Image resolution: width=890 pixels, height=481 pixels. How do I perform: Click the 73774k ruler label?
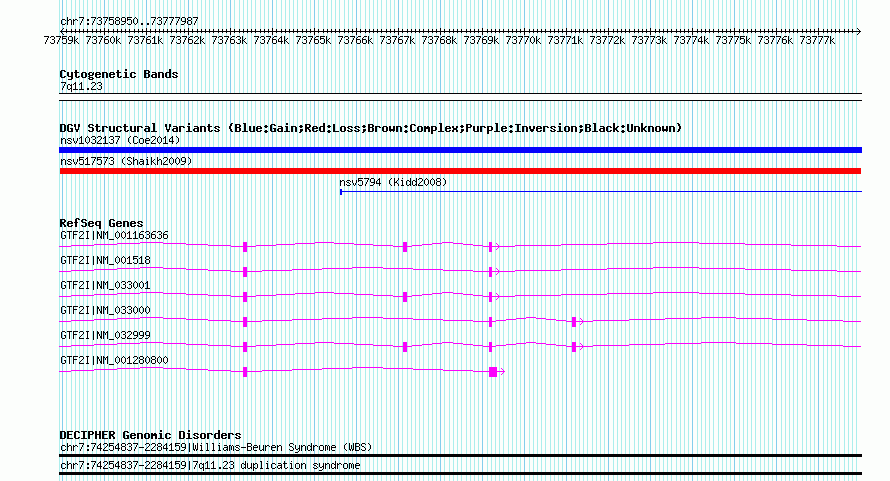[691, 40]
